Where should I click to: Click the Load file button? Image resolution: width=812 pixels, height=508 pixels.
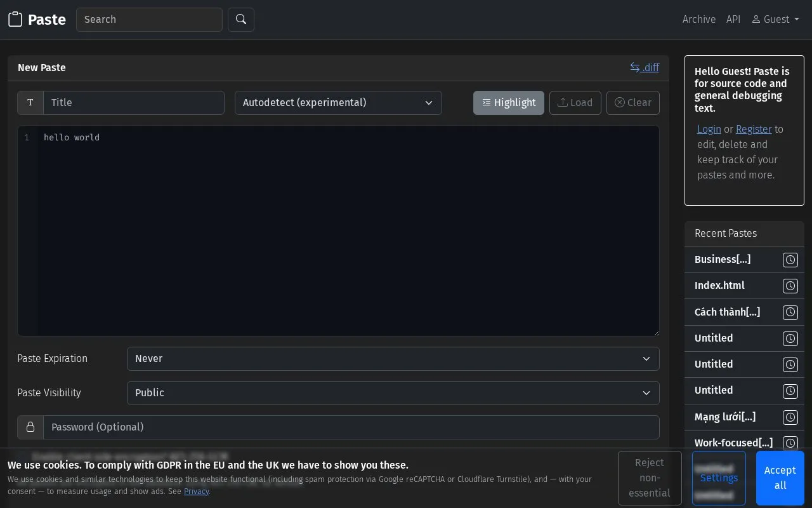point(575,103)
